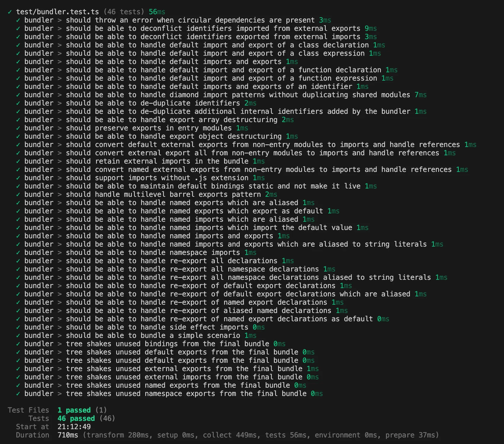Click 're-export all namespace declarations 1ms' line

(176, 269)
